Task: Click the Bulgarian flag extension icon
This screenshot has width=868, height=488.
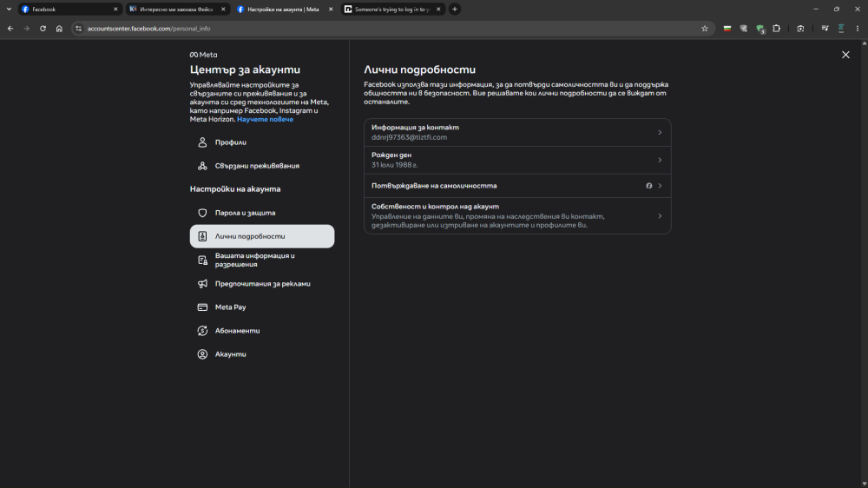Action: pos(727,29)
